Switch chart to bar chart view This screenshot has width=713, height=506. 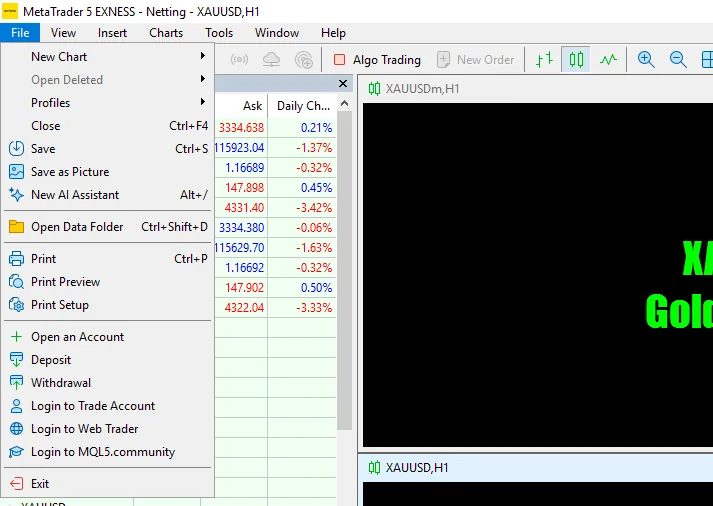point(544,60)
